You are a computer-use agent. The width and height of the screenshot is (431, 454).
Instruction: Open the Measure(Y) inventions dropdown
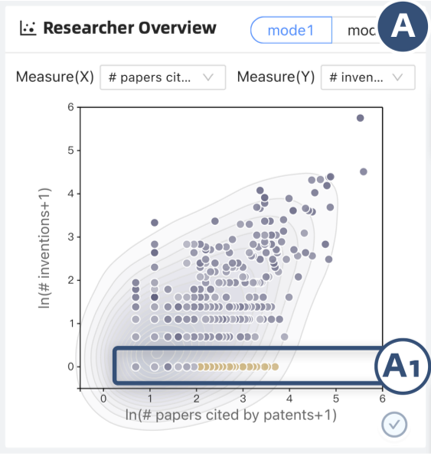coord(368,77)
